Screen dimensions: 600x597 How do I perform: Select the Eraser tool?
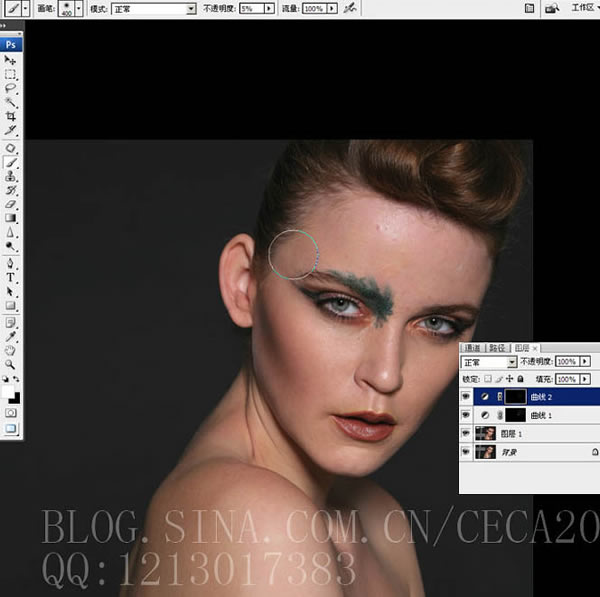pos(10,204)
